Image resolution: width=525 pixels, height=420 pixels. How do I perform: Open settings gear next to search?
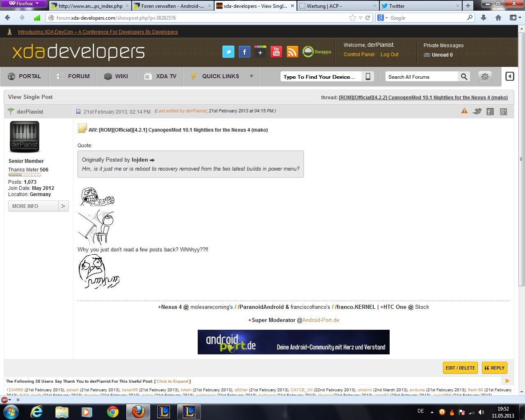pos(485,77)
